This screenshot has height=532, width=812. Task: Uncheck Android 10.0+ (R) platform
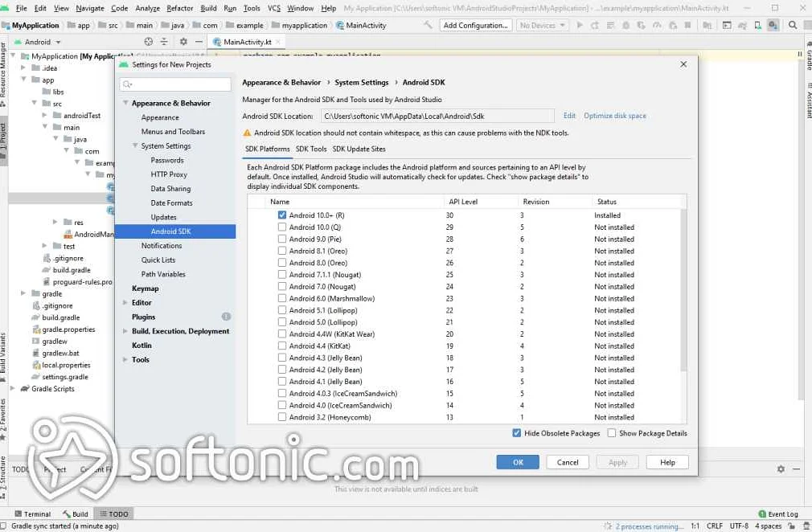point(281,215)
